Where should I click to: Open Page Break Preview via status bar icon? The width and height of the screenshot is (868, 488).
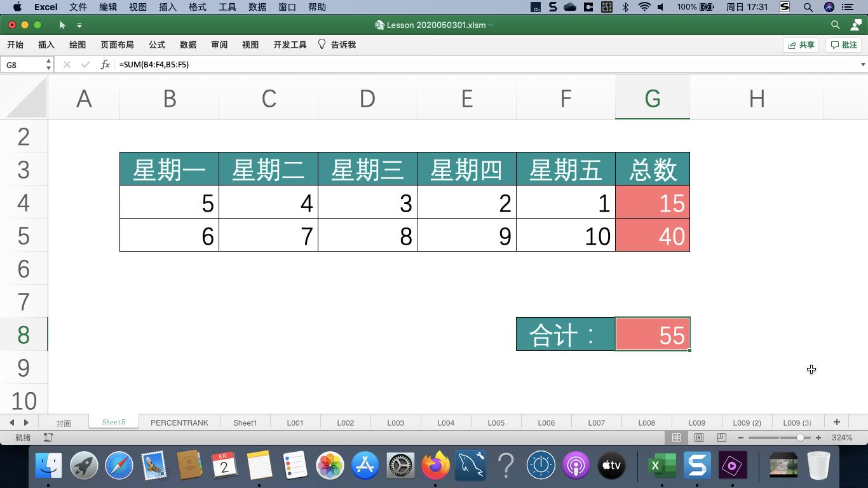pyautogui.click(x=721, y=437)
